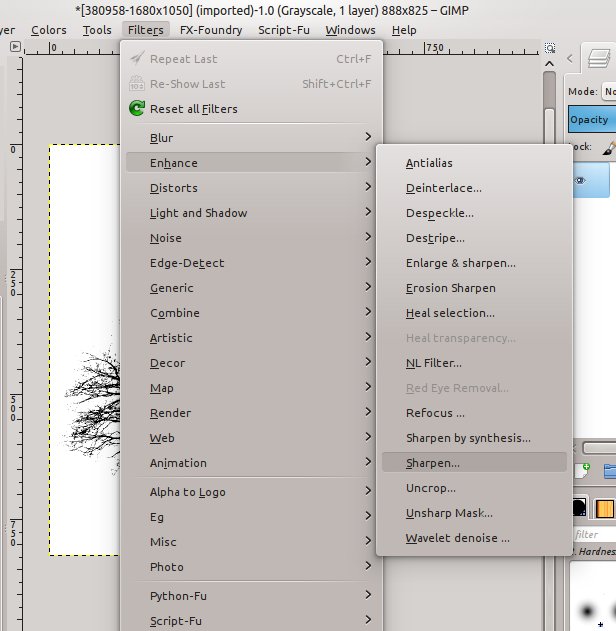Click the orange pattern swatch icon

(604, 508)
